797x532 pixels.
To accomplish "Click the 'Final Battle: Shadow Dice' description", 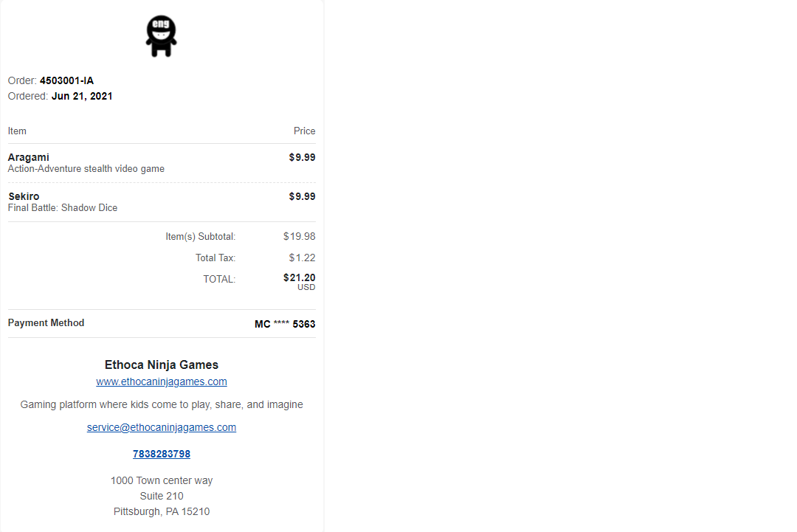I will (63, 208).
